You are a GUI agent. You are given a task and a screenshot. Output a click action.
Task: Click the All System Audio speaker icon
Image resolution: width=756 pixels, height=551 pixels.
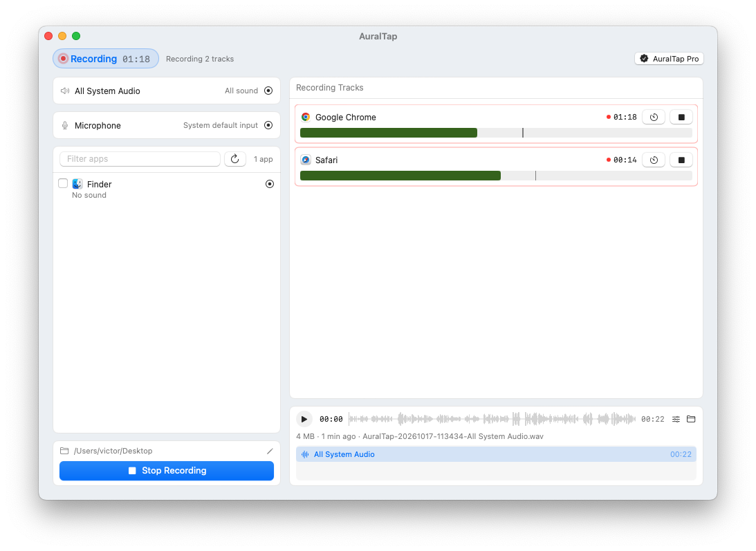click(x=65, y=91)
